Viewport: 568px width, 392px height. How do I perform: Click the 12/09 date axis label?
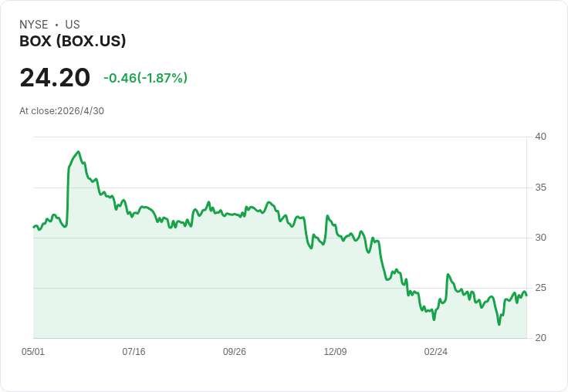(335, 352)
